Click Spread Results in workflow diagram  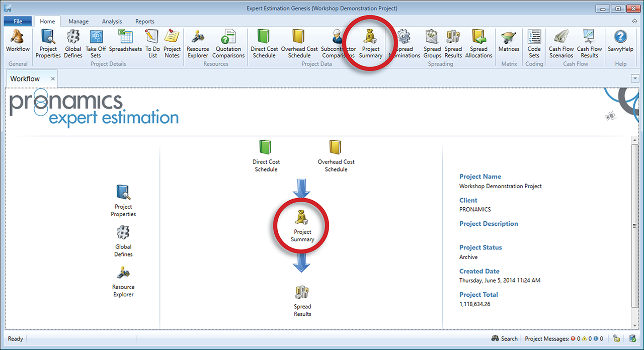(302, 301)
